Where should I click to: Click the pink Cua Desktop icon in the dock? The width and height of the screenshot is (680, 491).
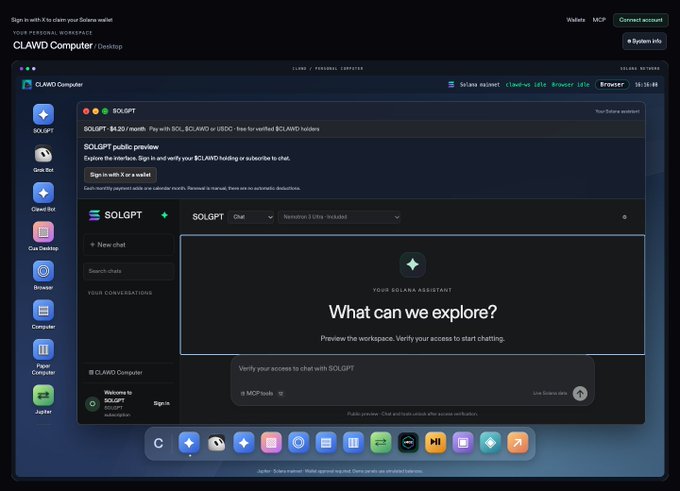[x=271, y=442]
